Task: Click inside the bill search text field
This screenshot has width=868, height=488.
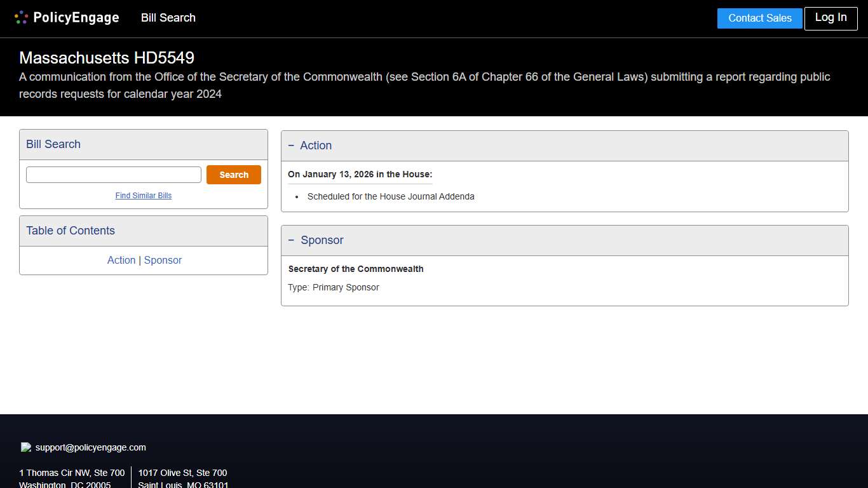Action: coord(113,174)
